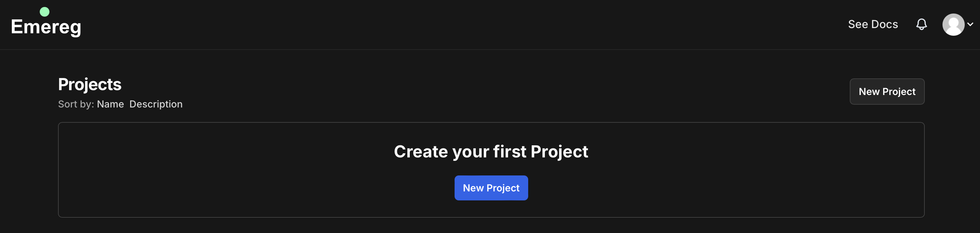Open notifications via the bell icon

[x=921, y=24]
